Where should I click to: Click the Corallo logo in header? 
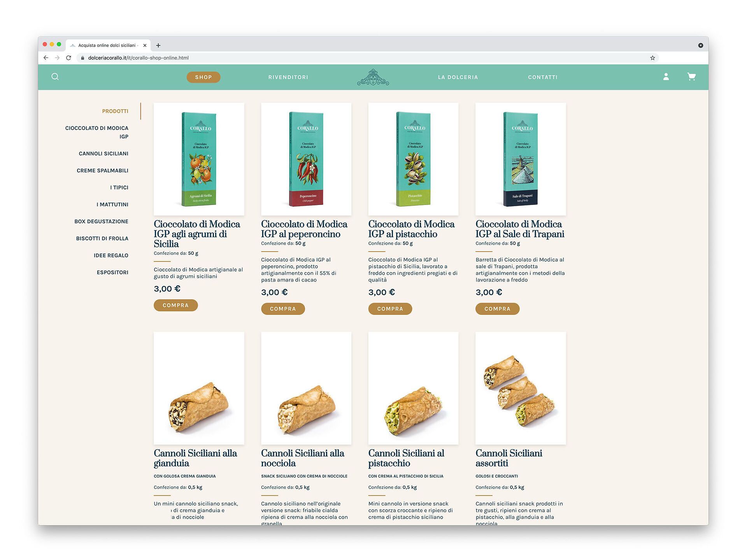pos(373,77)
